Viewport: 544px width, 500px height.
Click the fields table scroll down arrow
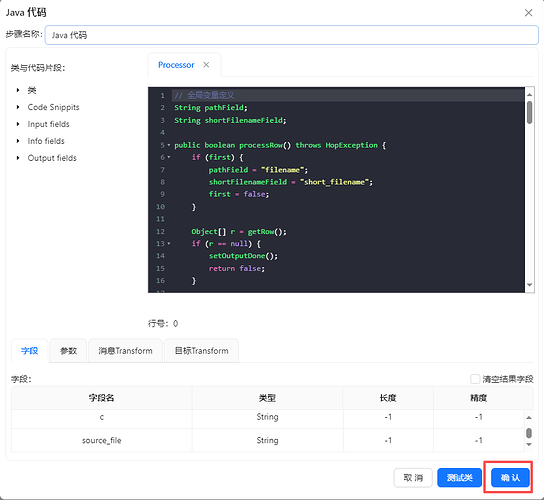point(529,444)
